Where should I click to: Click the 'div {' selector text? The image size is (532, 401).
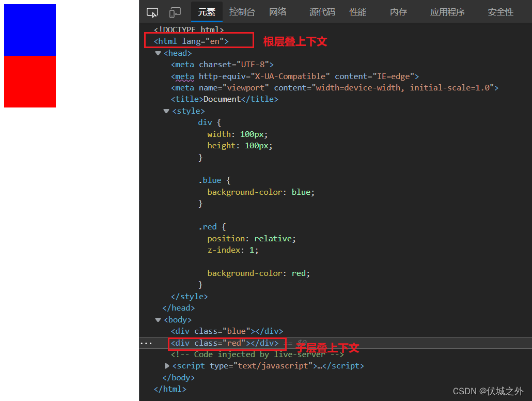[209, 122]
